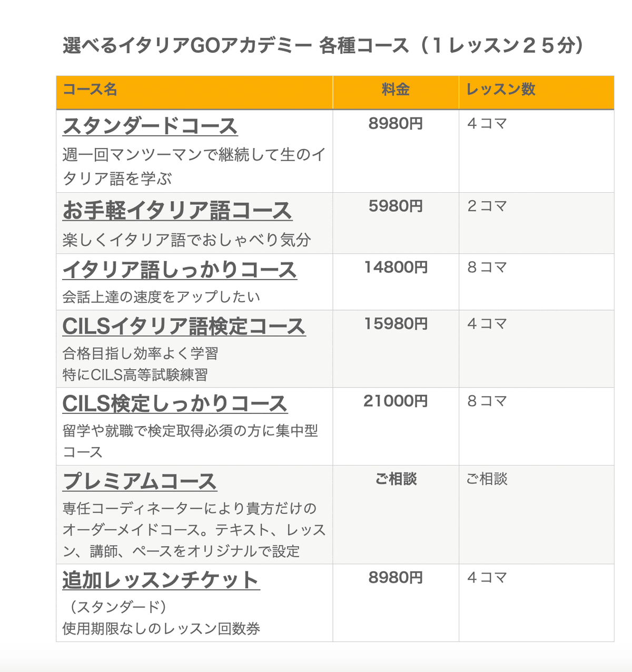Click the 料金 column header
Viewport: 632px width, 672px height.
click(x=396, y=90)
